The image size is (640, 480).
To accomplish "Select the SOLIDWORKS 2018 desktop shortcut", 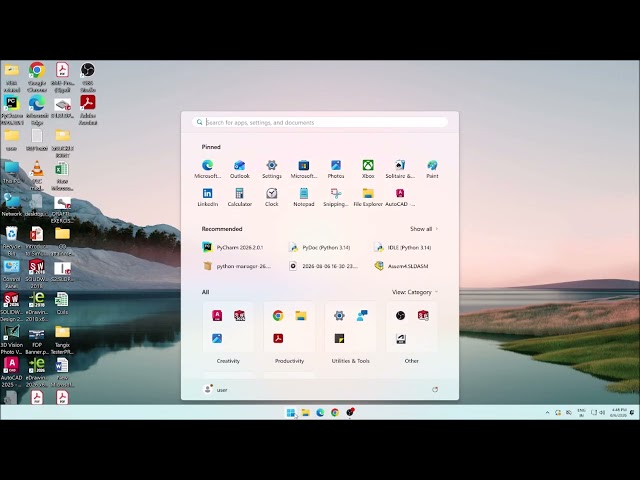I will (x=37, y=273).
